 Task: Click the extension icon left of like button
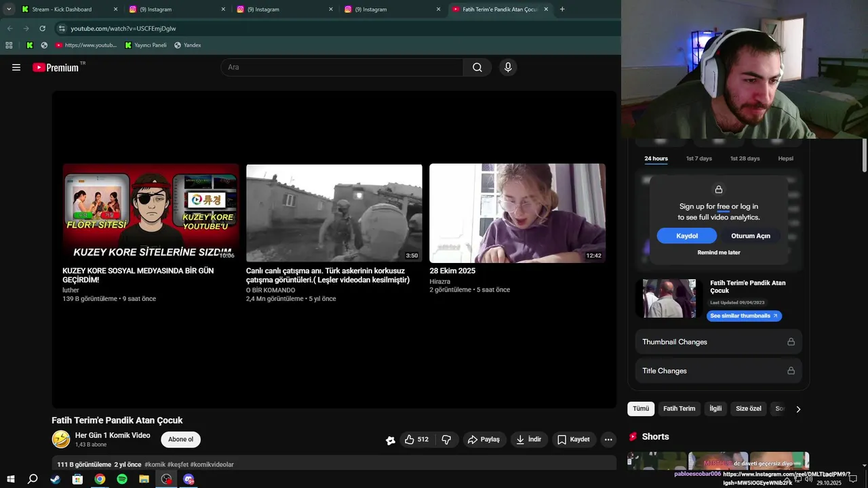[391, 440]
